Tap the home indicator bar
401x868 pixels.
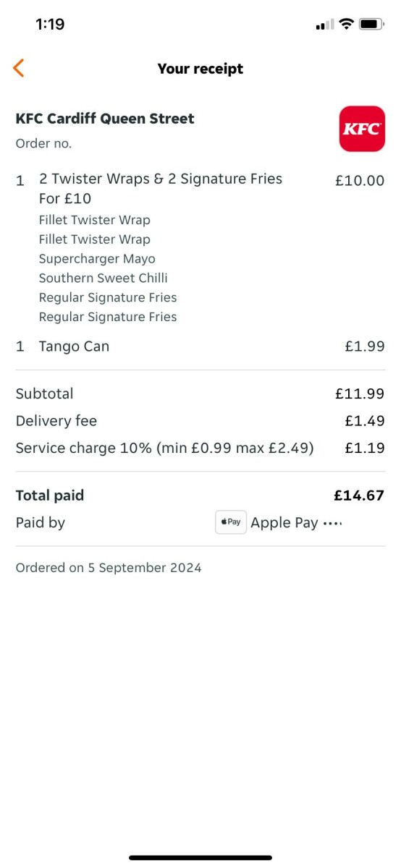tap(200, 858)
